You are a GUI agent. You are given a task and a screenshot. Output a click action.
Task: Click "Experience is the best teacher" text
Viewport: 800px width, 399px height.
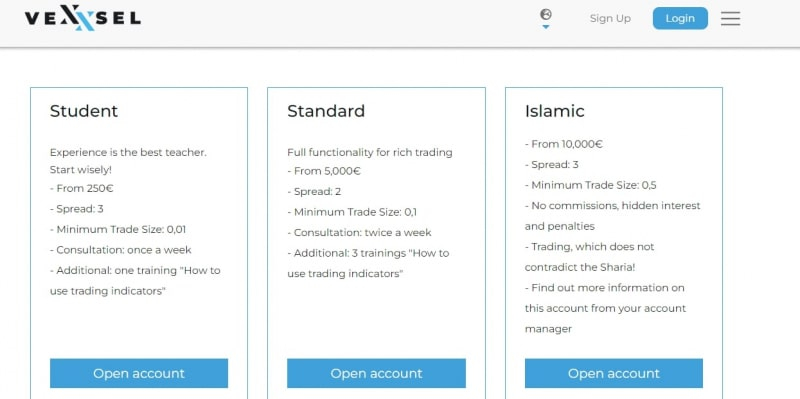pyautogui.click(x=128, y=152)
